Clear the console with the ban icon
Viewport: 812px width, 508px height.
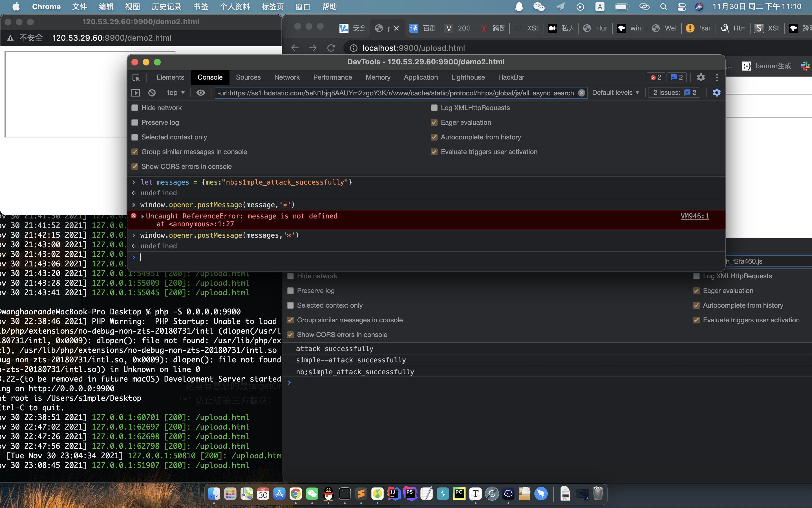click(x=152, y=93)
